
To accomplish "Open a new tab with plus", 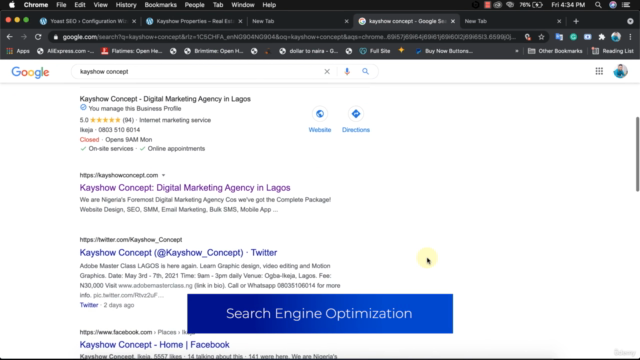I will (576, 21).
